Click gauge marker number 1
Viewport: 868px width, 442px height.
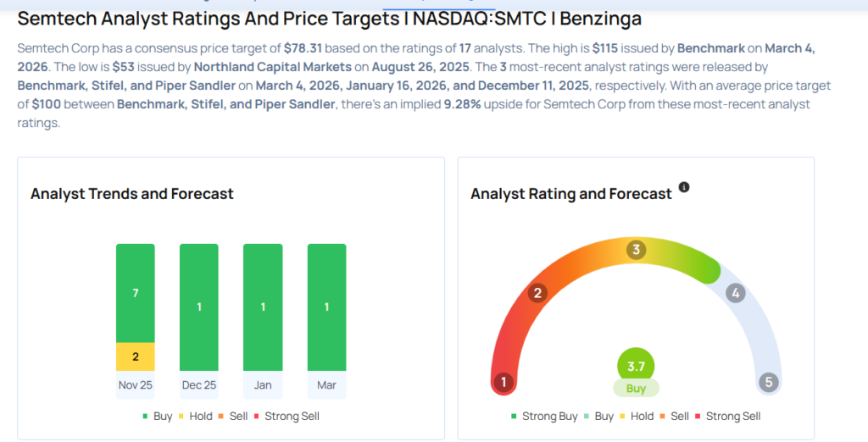[504, 382]
